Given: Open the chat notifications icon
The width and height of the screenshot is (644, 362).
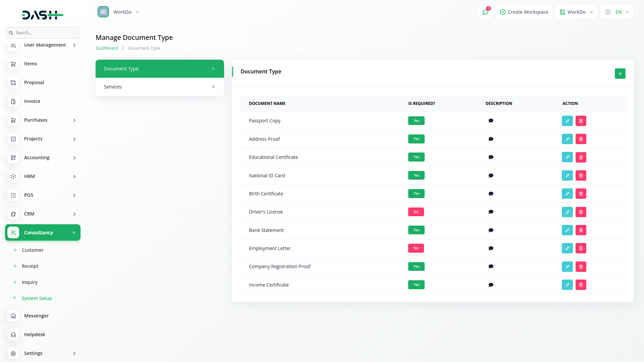Looking at the screenshot, I should (485, 12).
